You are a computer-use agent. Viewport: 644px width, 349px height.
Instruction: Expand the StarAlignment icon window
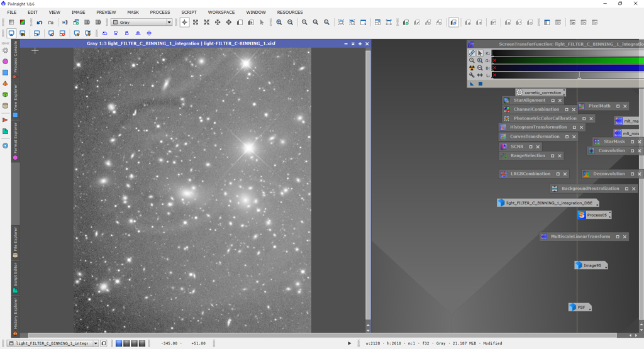point(553,101)
